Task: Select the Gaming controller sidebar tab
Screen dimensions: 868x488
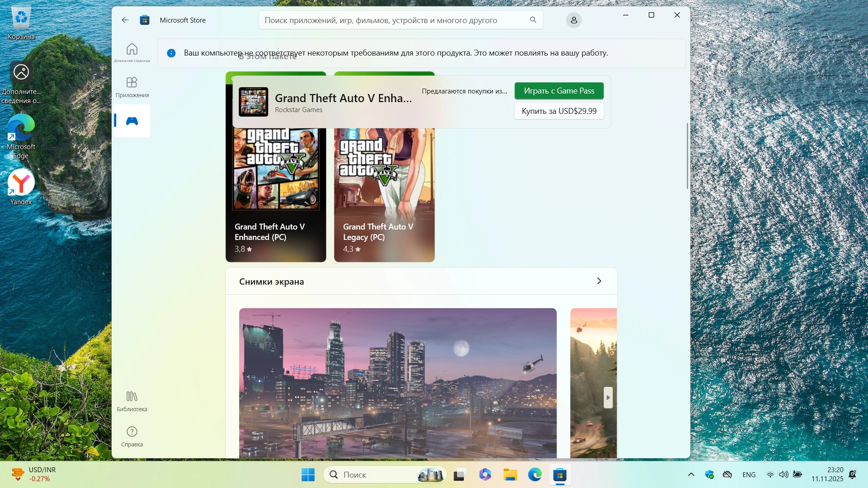Action: tap(132, 121)
